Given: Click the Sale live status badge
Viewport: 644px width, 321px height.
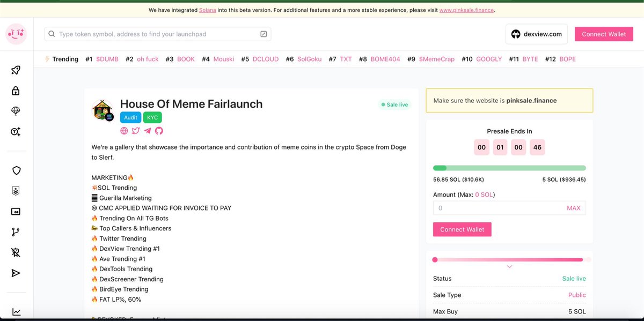Looking at the screenshot, I should pos(395,105).
